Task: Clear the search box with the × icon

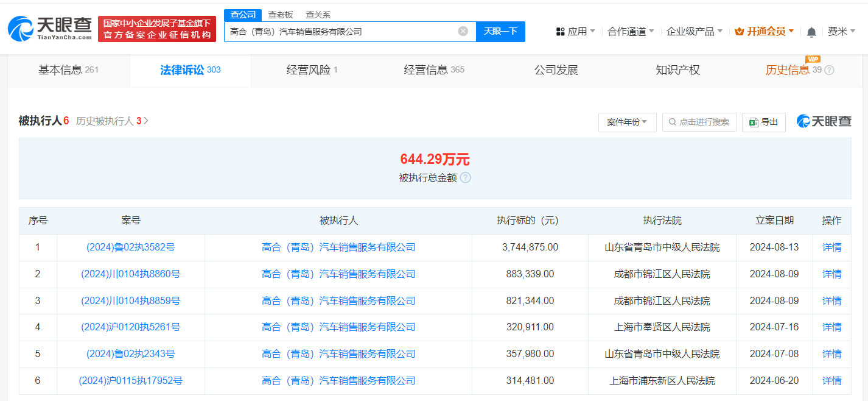Action: 464,31
